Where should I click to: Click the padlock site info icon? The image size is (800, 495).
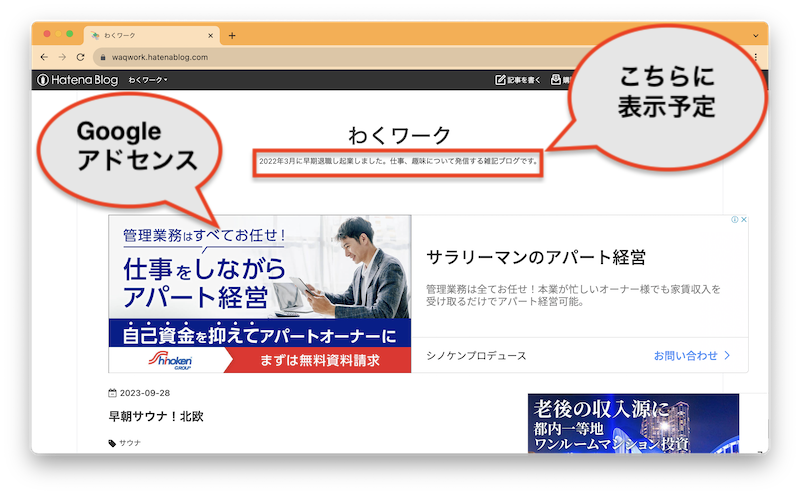tap(103, 57)
